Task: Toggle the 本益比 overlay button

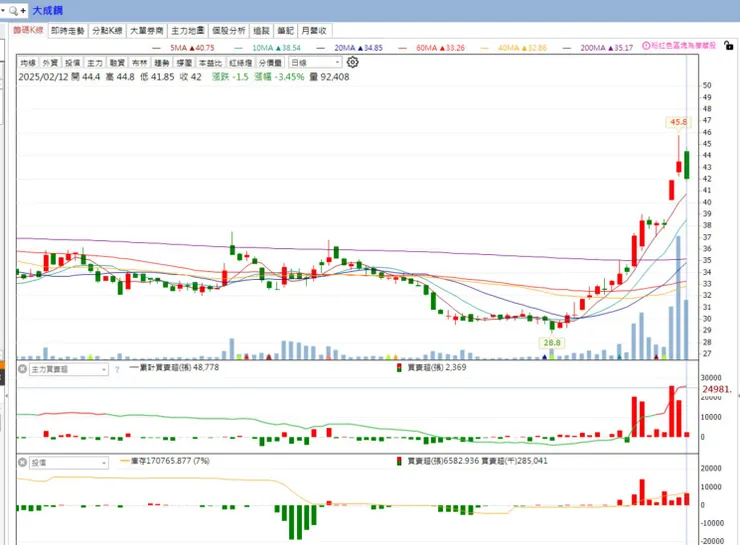Action: 210,63
